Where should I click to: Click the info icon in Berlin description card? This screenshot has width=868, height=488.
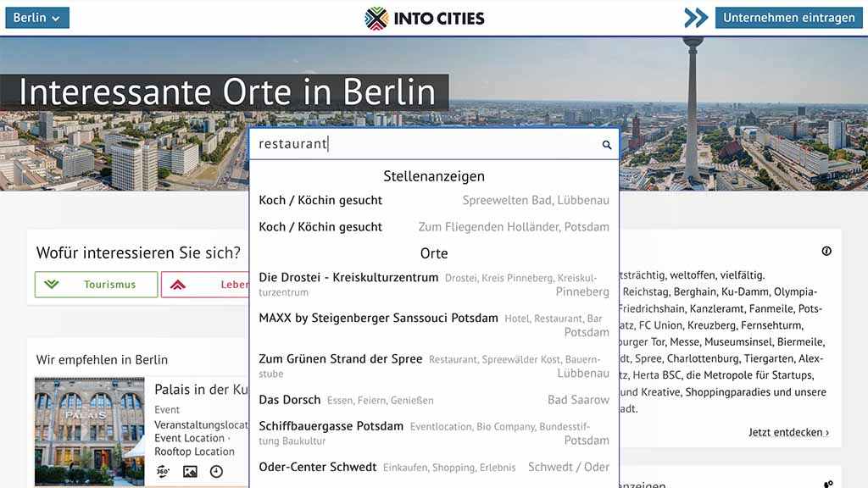pyautogui.click(x=826, y=251)
